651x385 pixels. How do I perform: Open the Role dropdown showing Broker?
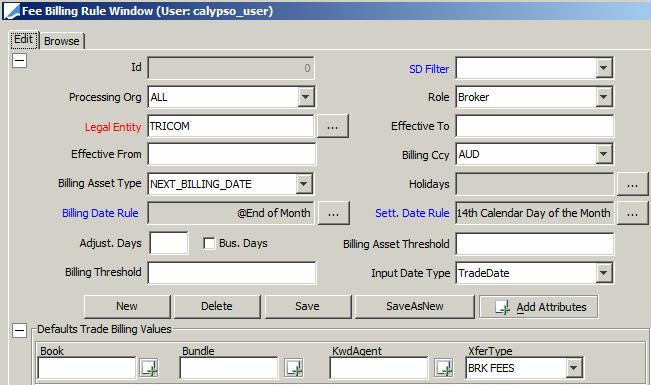(604, 97)
